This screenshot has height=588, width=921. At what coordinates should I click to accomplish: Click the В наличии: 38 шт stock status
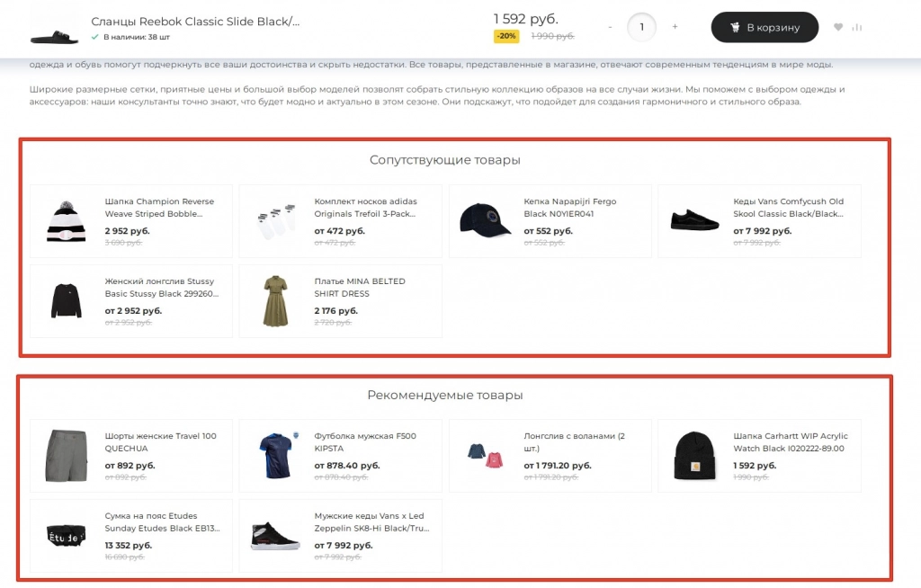click(137, 37)
